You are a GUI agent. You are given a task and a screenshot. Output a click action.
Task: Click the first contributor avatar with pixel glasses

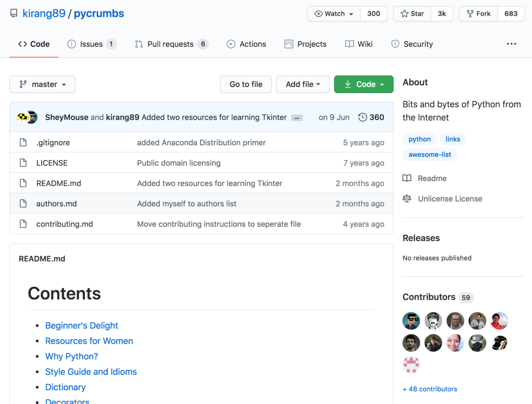pos(411,321)
